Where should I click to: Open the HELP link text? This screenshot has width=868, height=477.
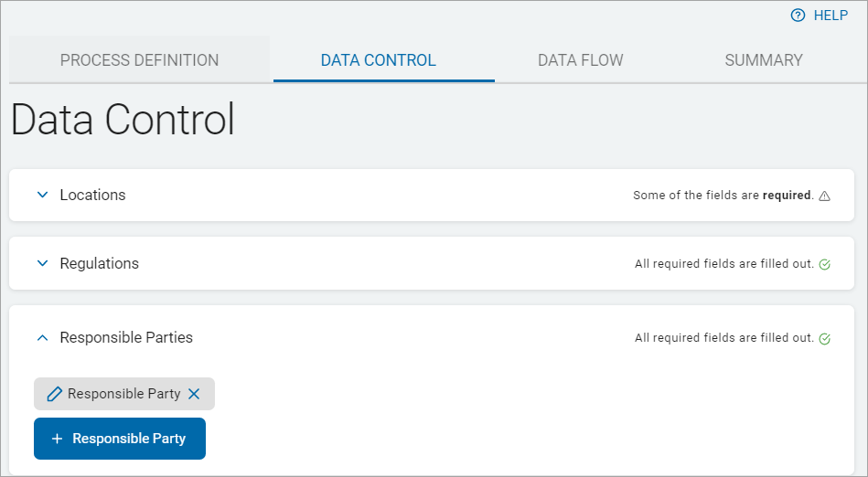[830, 16]
